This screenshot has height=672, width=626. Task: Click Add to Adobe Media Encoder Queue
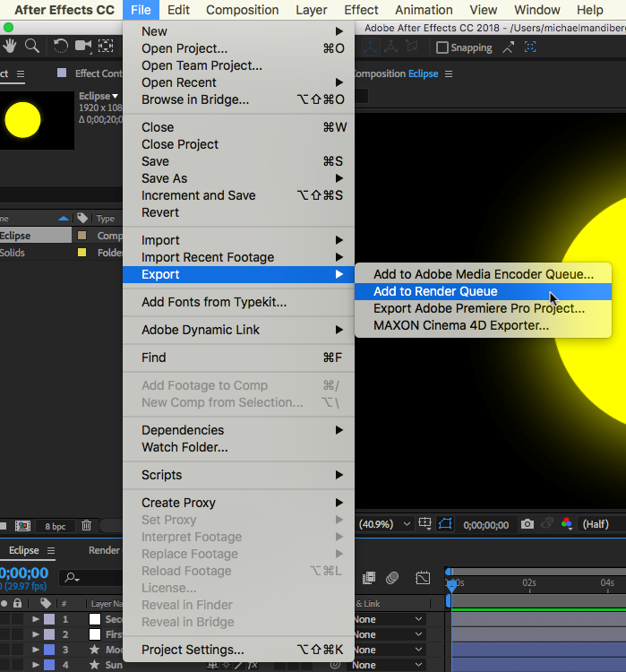tap(483, 274)
